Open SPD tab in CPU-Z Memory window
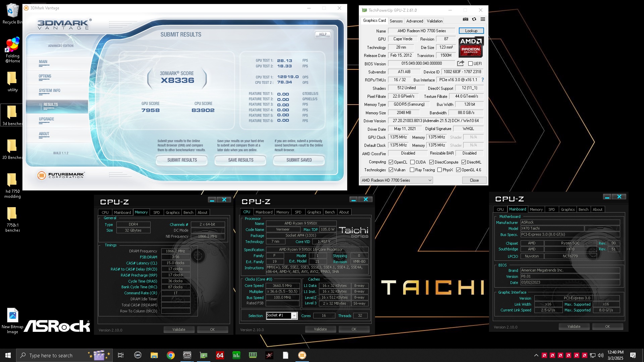 pos(157,213)
